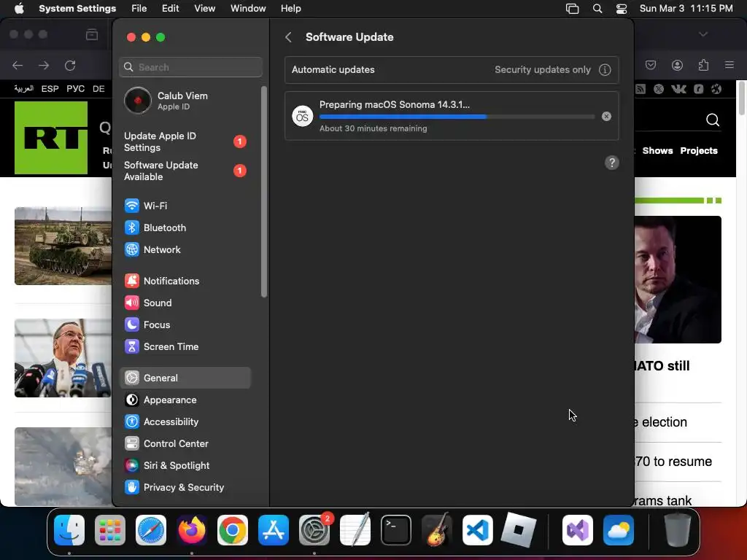
Task: Open Roblox from the Dock
Action: point(519,530)
